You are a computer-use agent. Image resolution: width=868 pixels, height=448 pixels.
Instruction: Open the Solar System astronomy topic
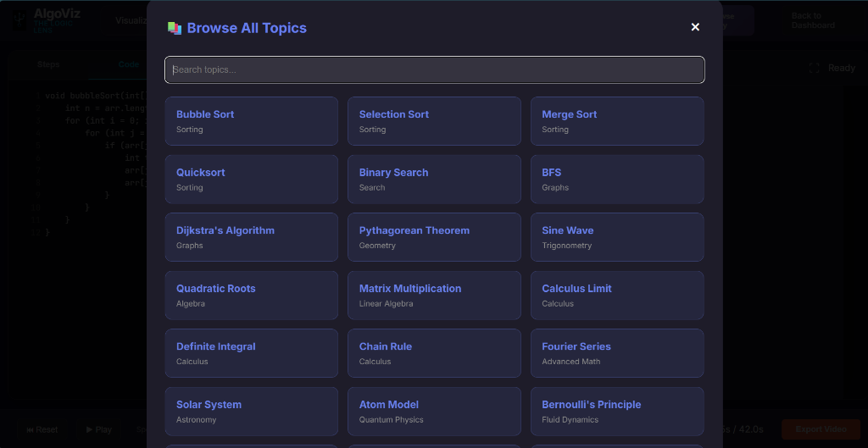[251, 411]
